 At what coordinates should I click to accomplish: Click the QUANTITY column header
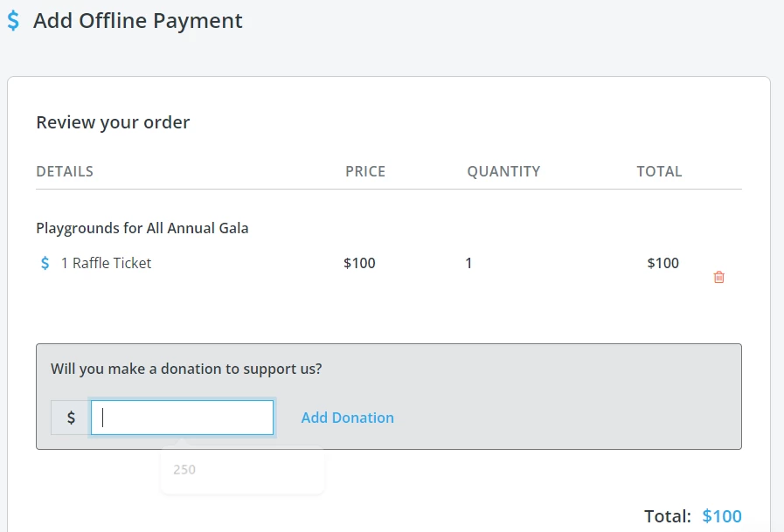point(503,171)
